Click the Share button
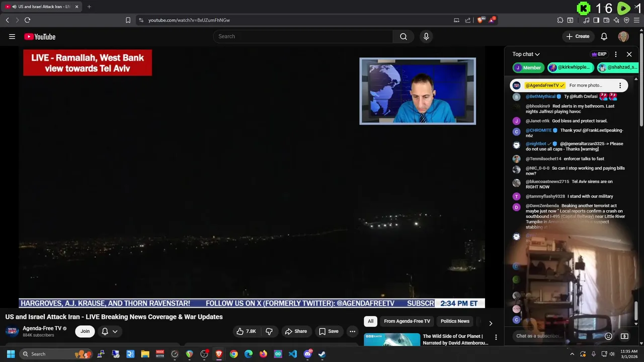 pos(296,331)
